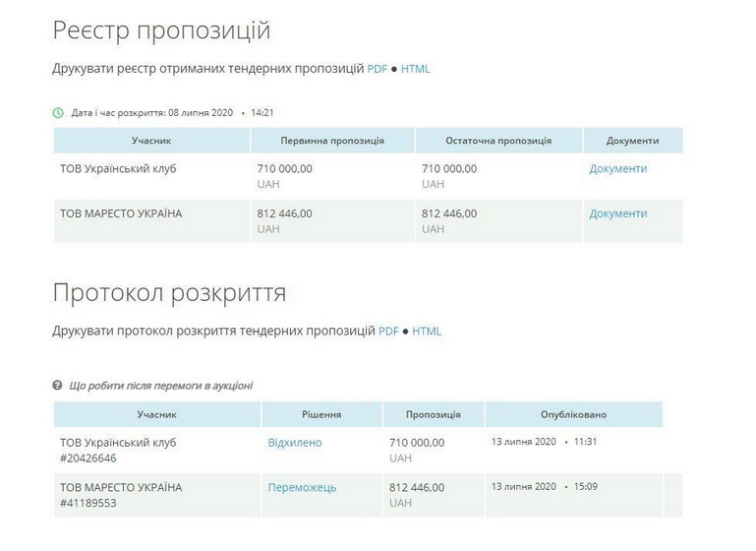Click the Рішення column header

tap(320, 414)
